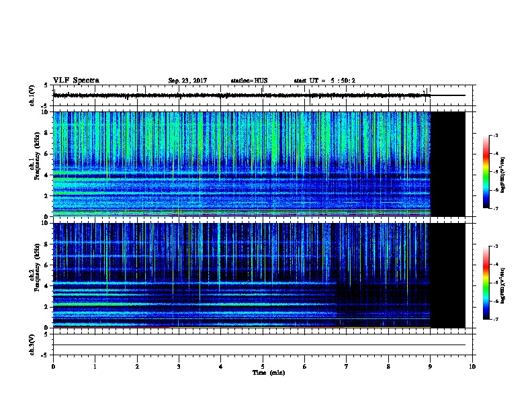Viewport: 532px width, 411px height.
Task: Click the time axis tick label "9"
Action: coord(430,367)
